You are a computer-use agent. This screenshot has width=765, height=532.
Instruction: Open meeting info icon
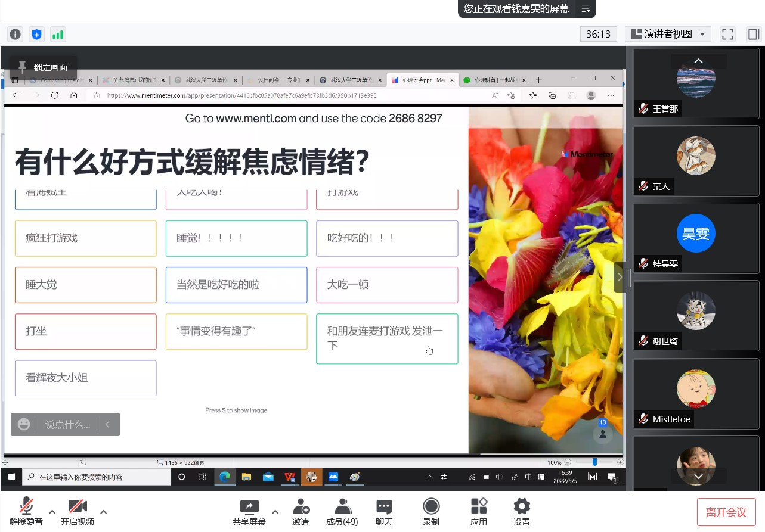tap(16, 35)
